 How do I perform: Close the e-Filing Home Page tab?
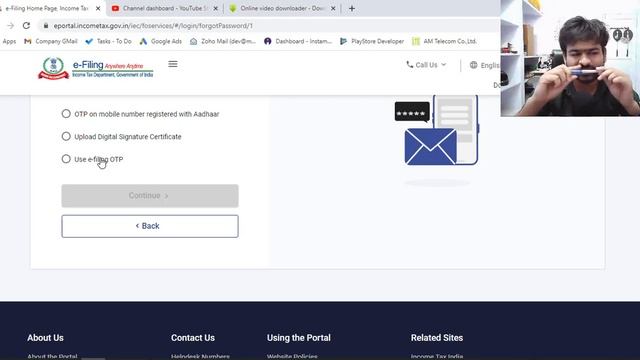pyautogui.click(x=98, y=8)
